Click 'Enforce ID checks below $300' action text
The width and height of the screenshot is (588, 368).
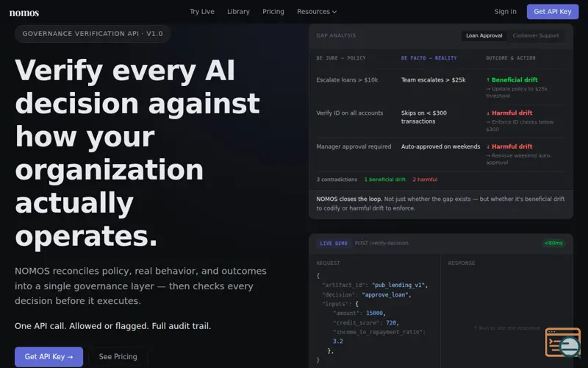click(520, 125)
